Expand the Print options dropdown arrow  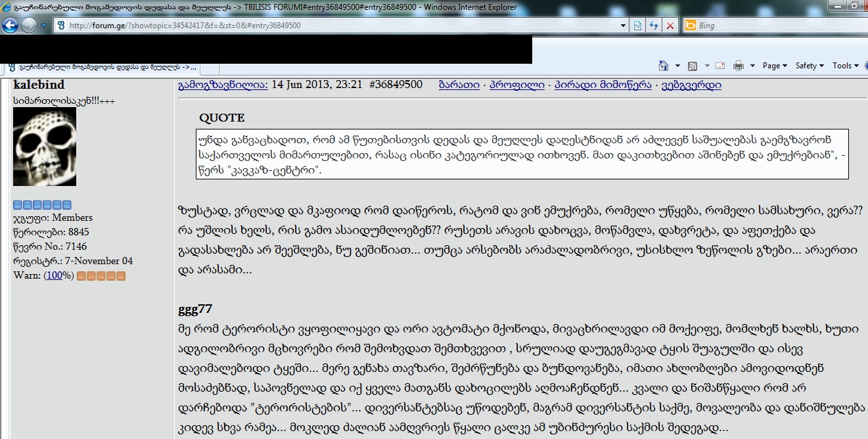[752, 66]
